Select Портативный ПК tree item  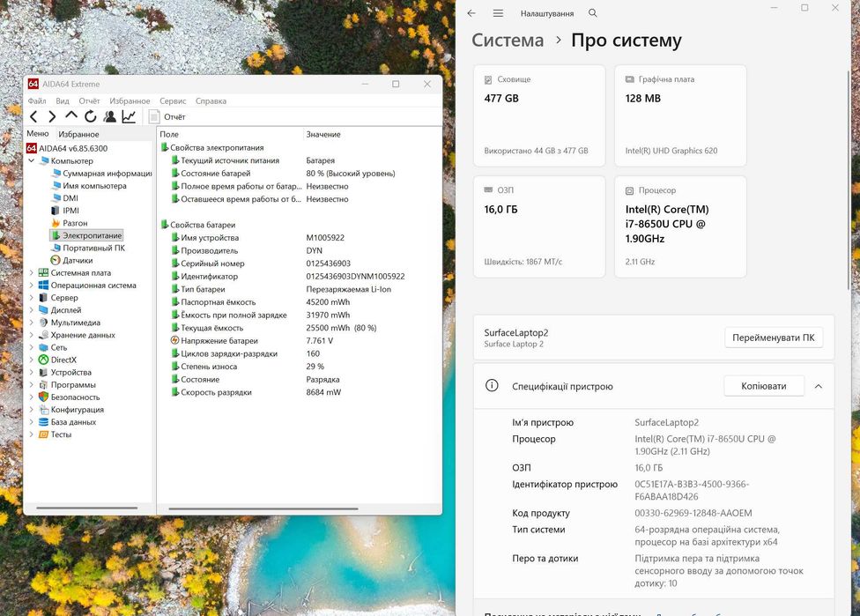(x=88, y=248)
